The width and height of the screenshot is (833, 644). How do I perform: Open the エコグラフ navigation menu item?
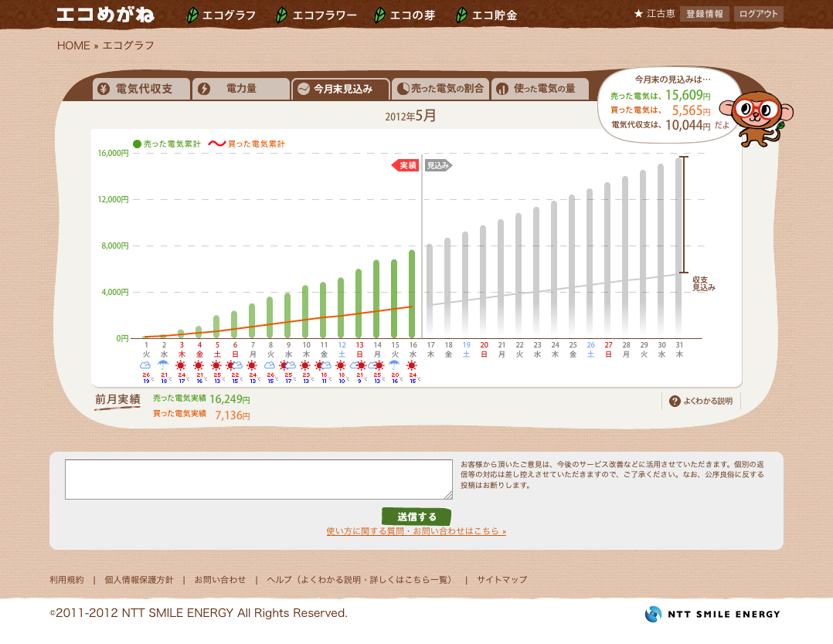[220, 15]
